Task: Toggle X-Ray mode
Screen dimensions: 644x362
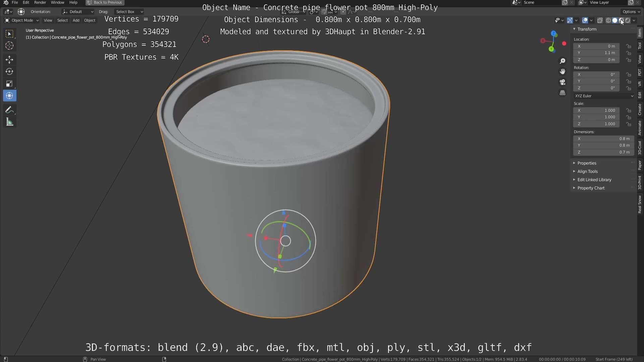Action: 600,20
